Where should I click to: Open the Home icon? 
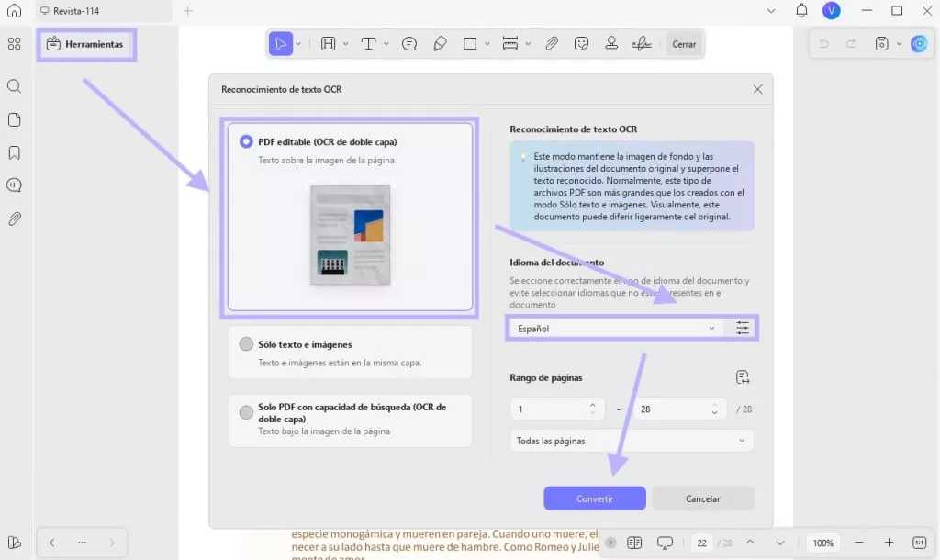(15, 10)
